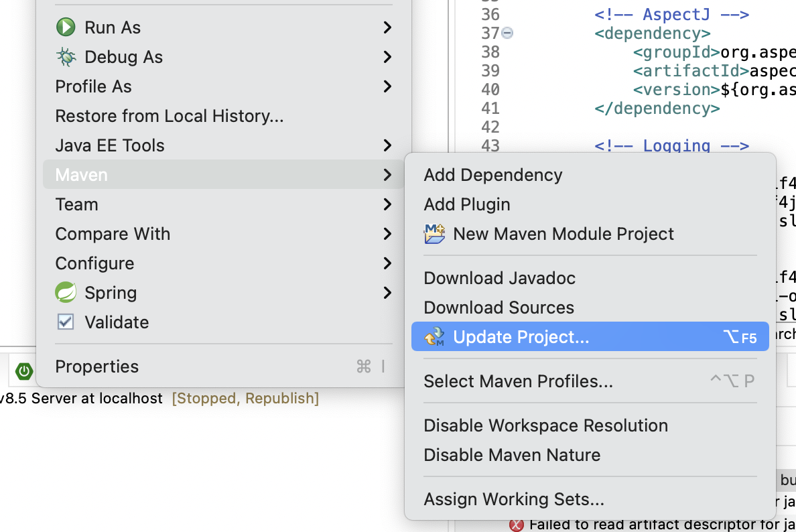Choose Disable Maven Nature
This screenshot has width=796, height=532.
(x=590, y=455)
